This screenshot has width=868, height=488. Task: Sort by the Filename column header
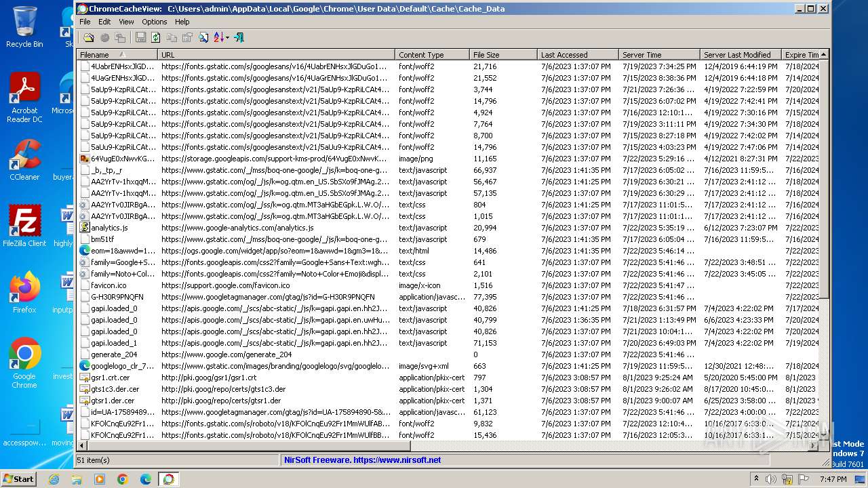click(117, 55)
